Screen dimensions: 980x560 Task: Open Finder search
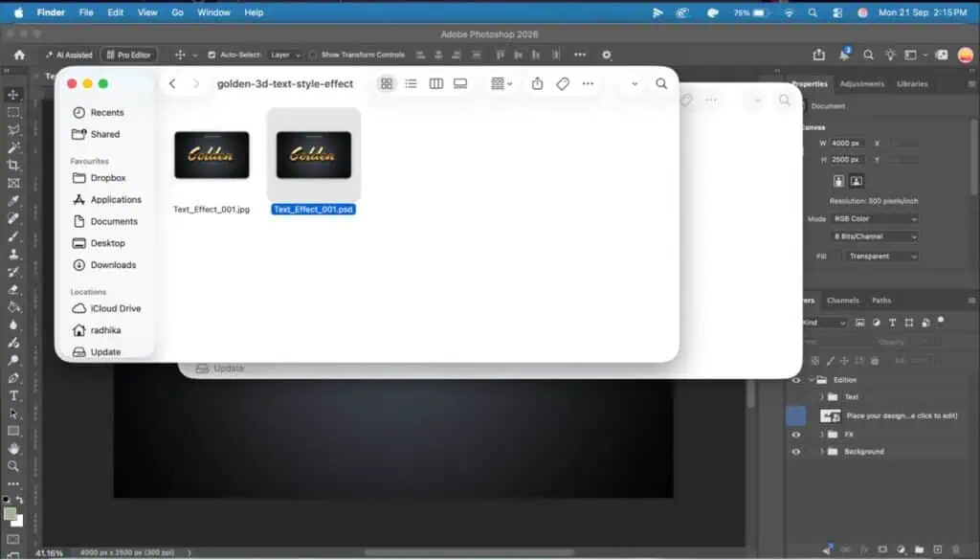click(661, 83)
